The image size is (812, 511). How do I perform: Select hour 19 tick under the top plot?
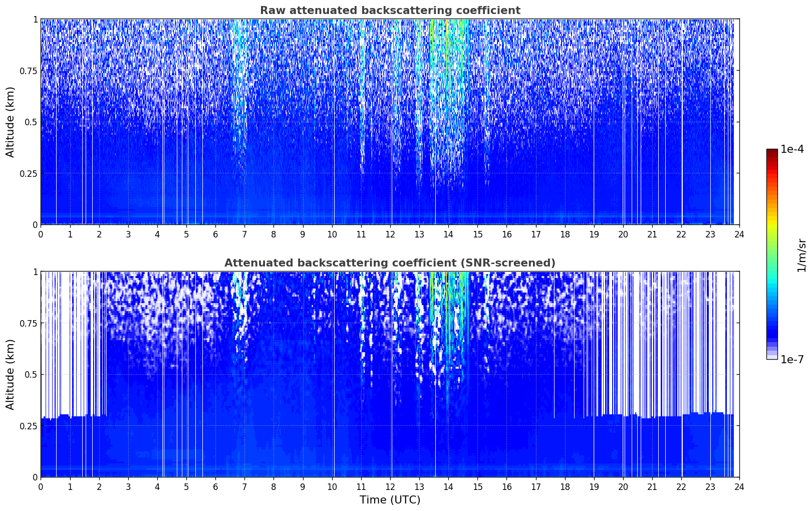click(x=594, y=234)
